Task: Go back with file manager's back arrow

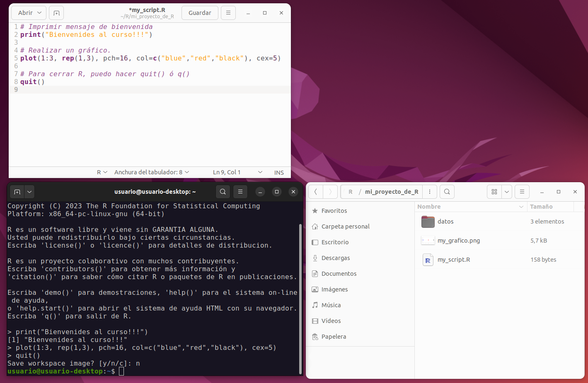Action: pos(316,192)
